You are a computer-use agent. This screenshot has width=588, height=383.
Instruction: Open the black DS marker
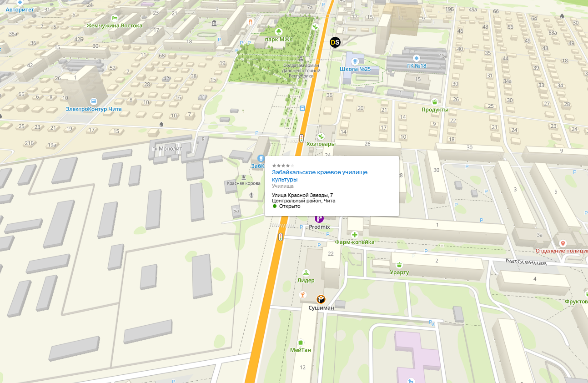point(335,42)
